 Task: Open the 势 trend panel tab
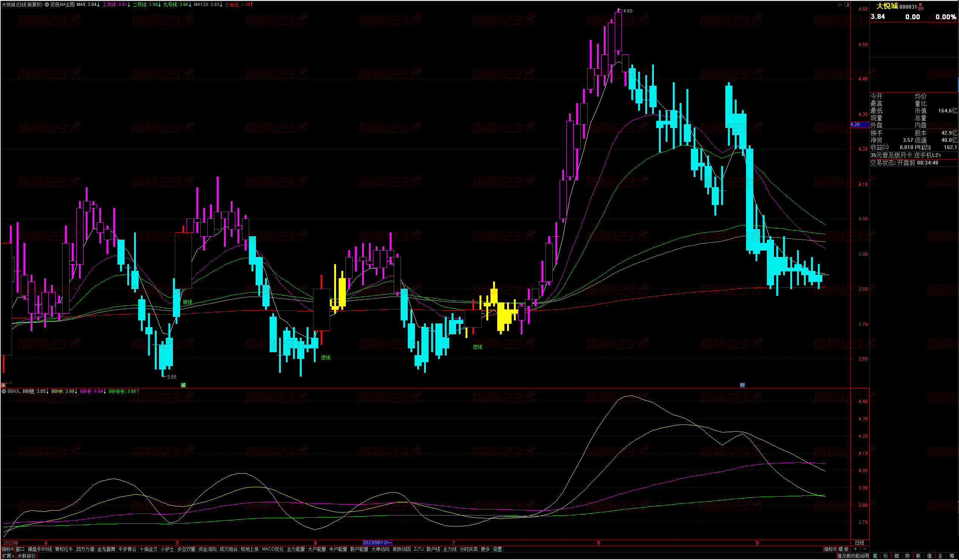pyautogui.click(x=908, y=556)
